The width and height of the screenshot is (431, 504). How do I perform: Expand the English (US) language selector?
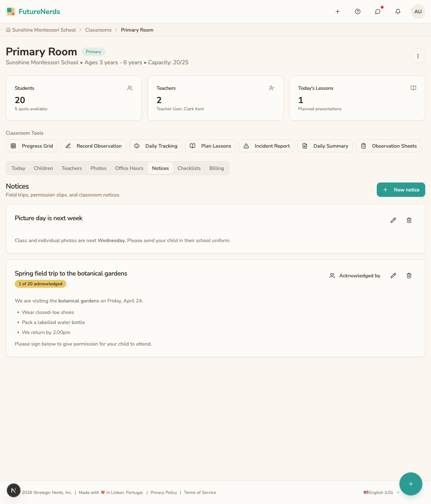(381, 493)
